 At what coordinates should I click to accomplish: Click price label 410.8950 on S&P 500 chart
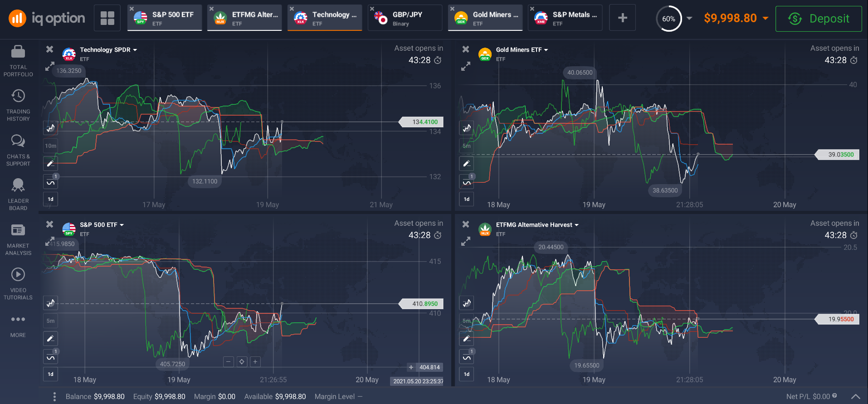(x=421, y=304)
